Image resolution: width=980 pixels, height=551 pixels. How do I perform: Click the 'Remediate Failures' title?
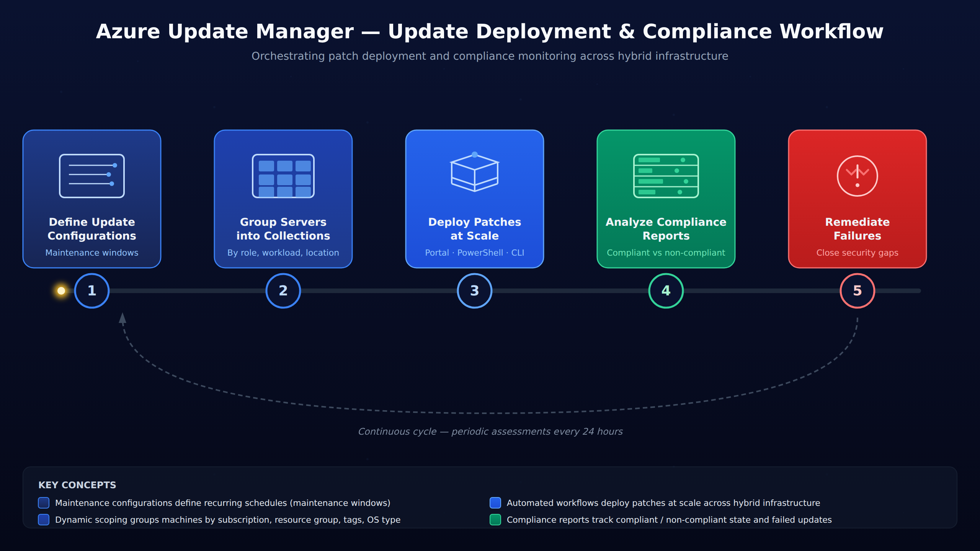(x=857, y=229)
